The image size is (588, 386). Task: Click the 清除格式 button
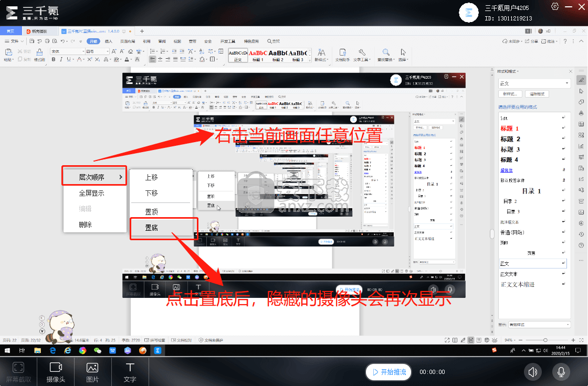pyautogui.click(x=537, y=94)
